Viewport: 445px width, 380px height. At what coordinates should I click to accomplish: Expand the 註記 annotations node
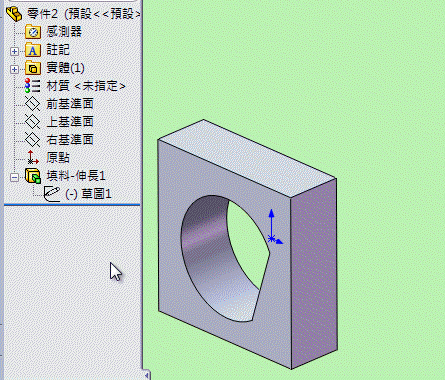click(x=14, y=52)
